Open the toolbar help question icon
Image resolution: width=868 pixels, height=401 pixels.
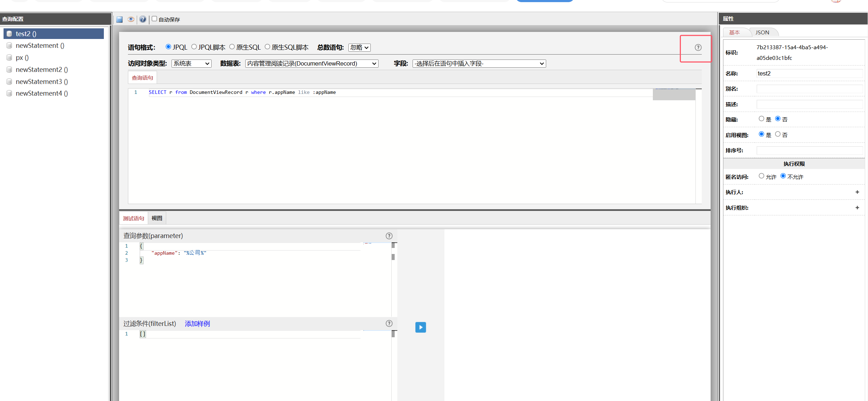[142, 19]
